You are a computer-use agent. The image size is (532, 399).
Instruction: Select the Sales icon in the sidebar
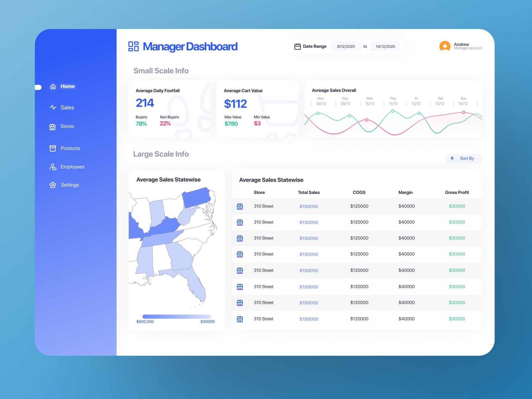pyautogui.click(x=53, y=107)
